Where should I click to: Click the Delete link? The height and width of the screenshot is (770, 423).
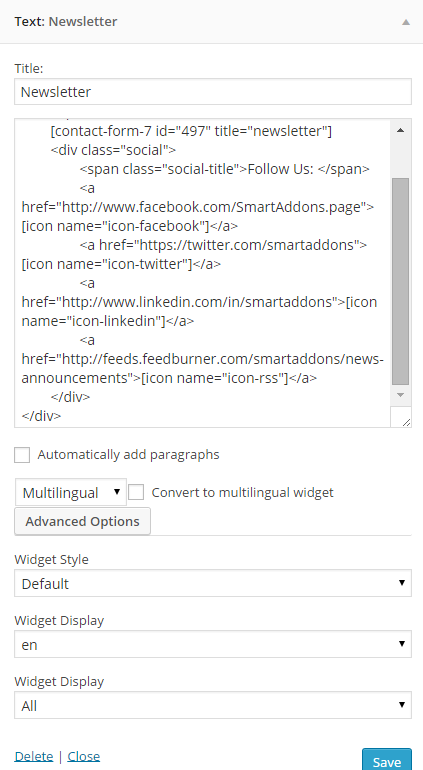coord(34,756)
